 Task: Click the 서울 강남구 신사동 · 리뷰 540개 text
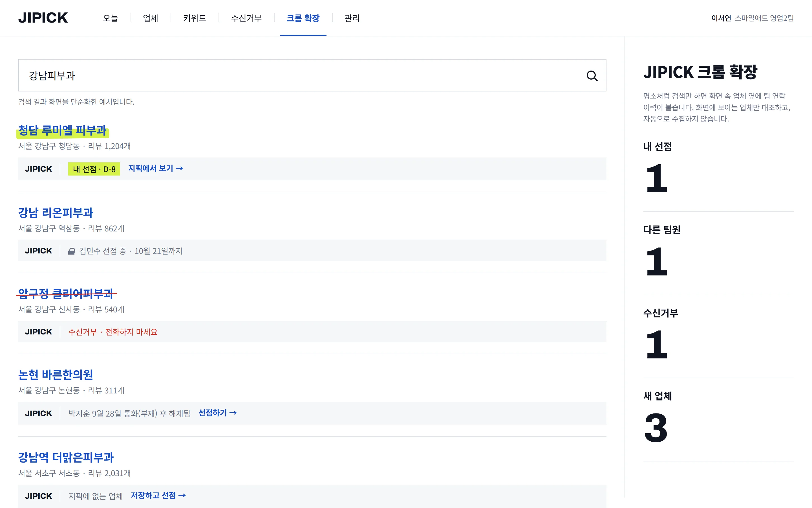click(x=71, y=309)
